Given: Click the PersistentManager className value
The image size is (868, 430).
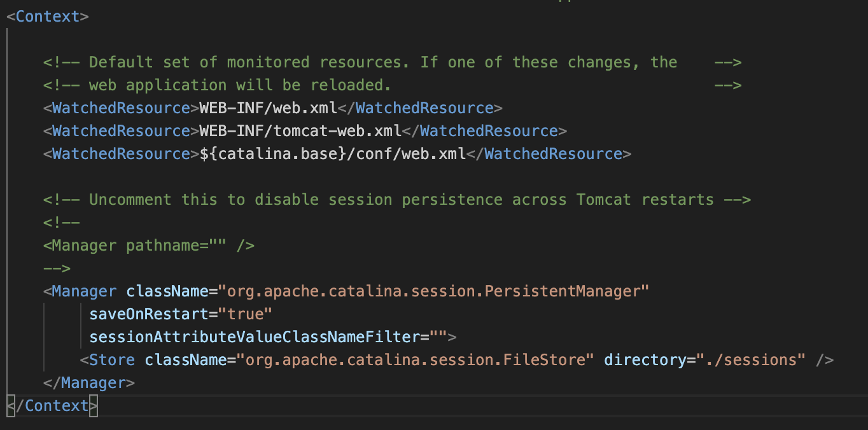Looking at the screenshot, I should (433, 291).
